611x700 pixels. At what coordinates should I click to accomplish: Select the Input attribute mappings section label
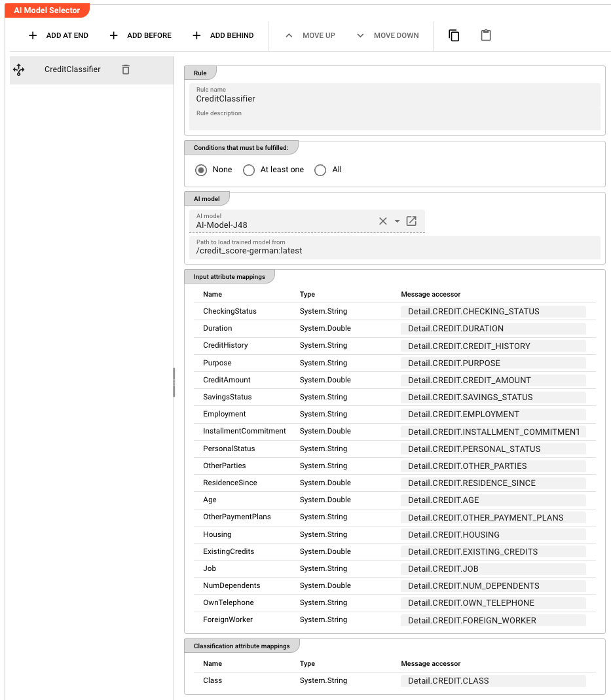pyautogui.click(x=229, y=276)
